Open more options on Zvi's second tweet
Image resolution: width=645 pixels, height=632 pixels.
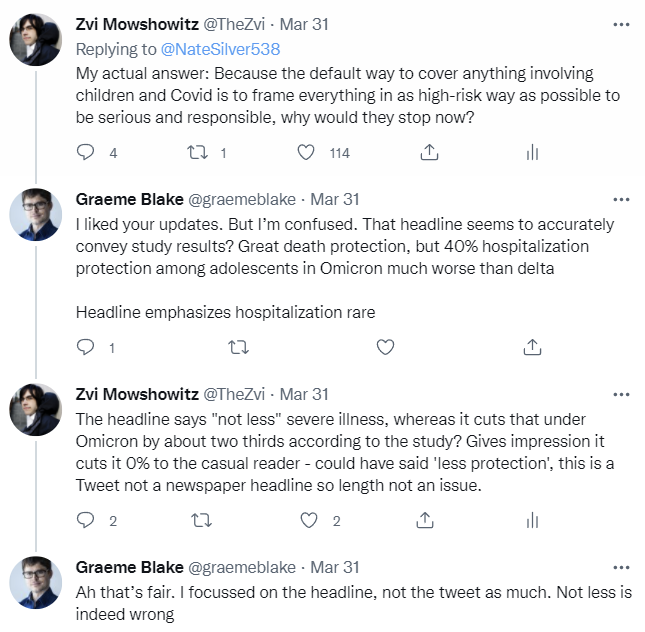[621, 393]
